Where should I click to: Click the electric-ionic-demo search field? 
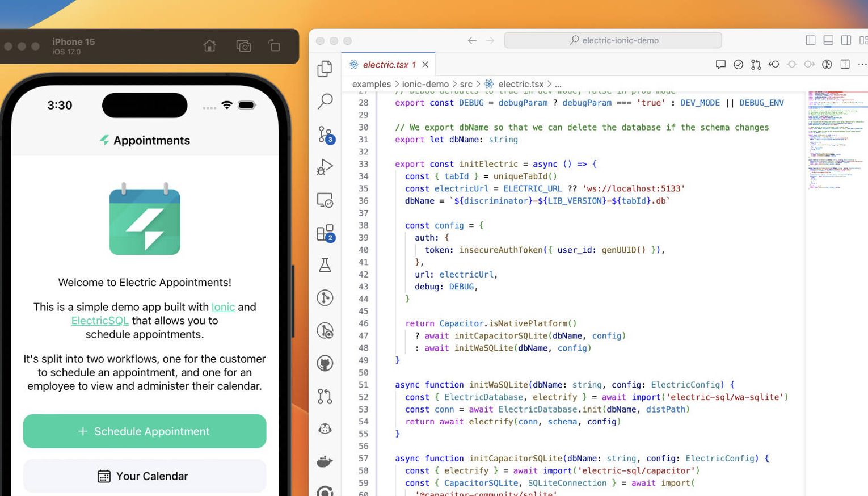[x=613, y=40]
